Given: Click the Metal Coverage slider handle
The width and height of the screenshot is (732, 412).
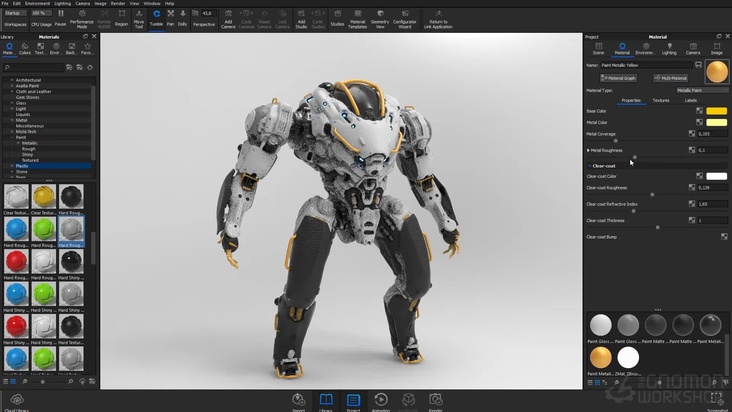Looking at the screenshot, I should coord(615,140).
